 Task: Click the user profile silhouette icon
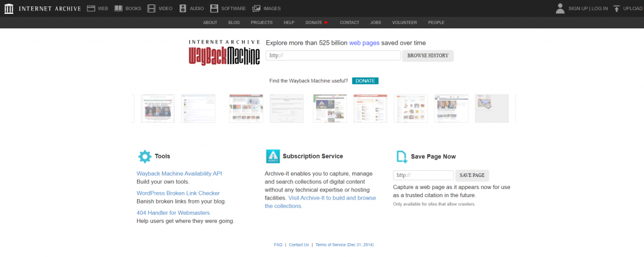tap(560, 8)
